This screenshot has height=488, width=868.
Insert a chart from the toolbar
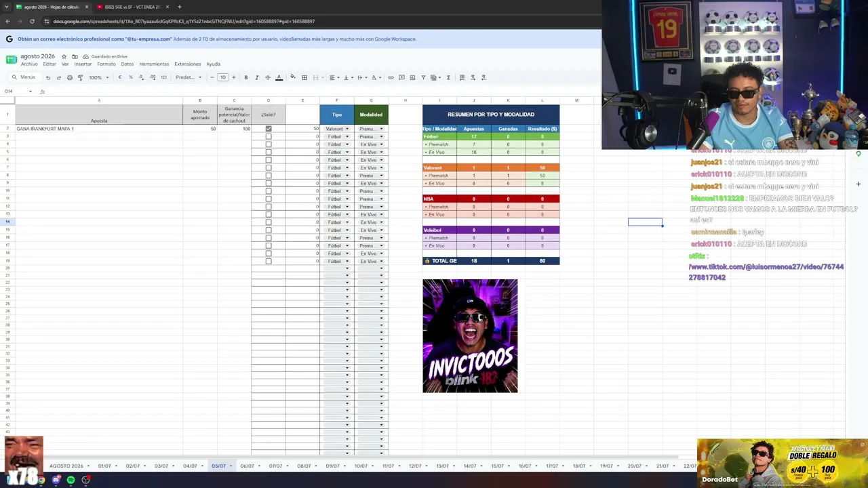point(412,77)
